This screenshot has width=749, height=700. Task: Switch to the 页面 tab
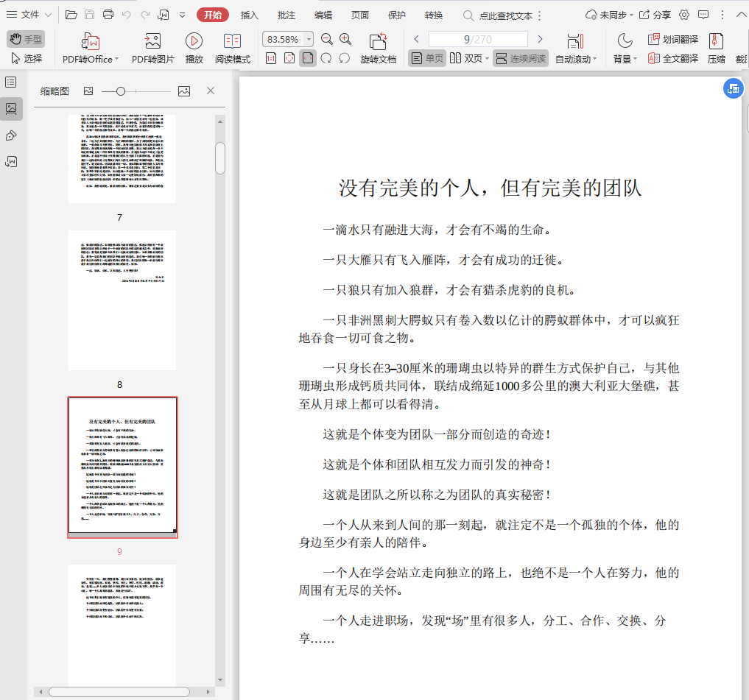[x=359, y=15]
